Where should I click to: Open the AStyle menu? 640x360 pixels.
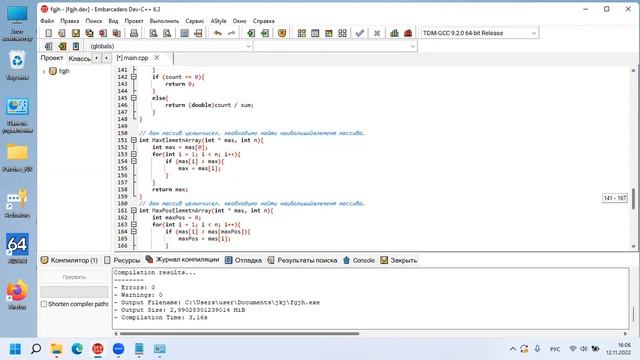coord(218,21)
